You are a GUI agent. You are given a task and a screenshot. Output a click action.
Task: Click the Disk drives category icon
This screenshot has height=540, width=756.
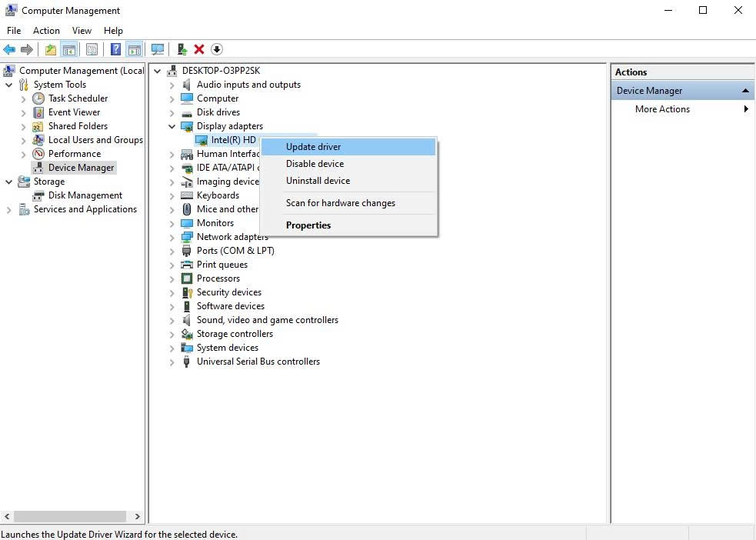[x=187, y=113]
